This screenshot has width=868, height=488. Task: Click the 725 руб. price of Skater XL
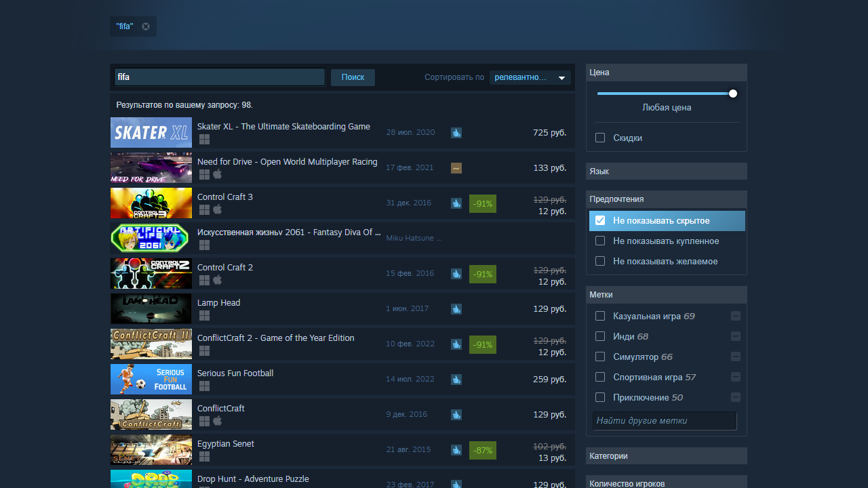tap(549, 133)
